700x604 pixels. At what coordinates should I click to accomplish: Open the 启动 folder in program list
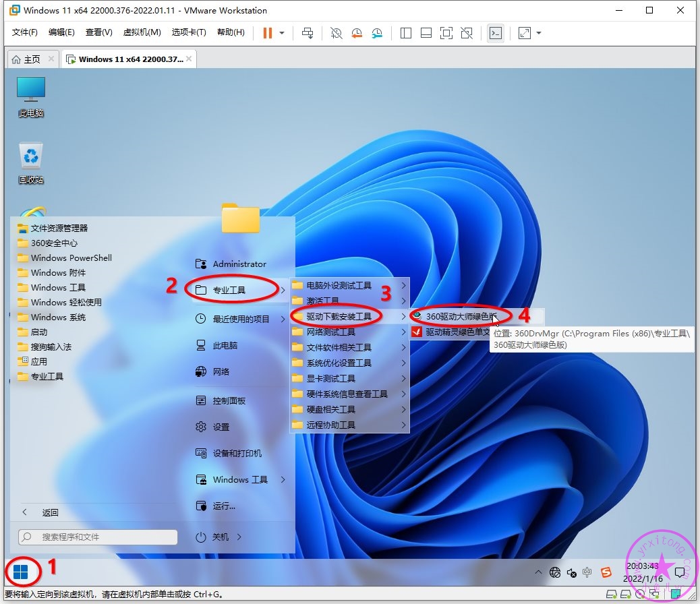pyautogui.click(x=32, y=332)
